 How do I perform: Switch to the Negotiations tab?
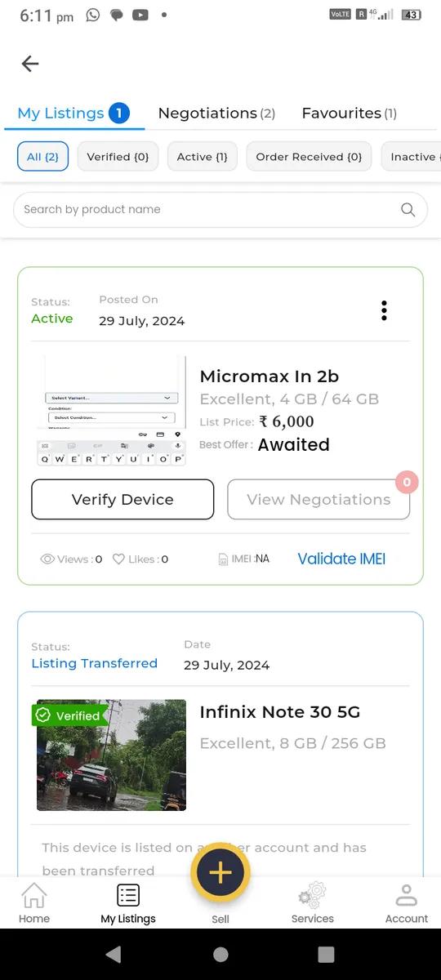(216, 114)
